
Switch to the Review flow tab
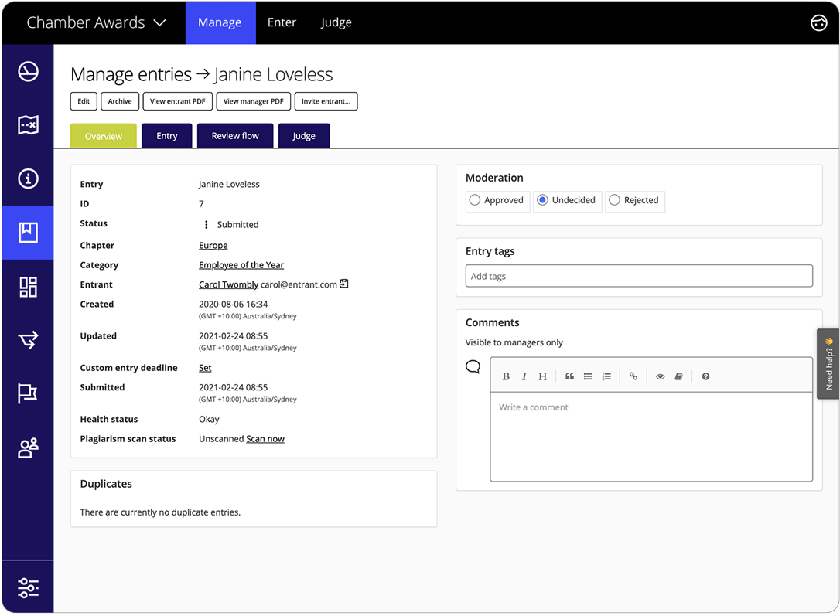click(x=234, y=135)
